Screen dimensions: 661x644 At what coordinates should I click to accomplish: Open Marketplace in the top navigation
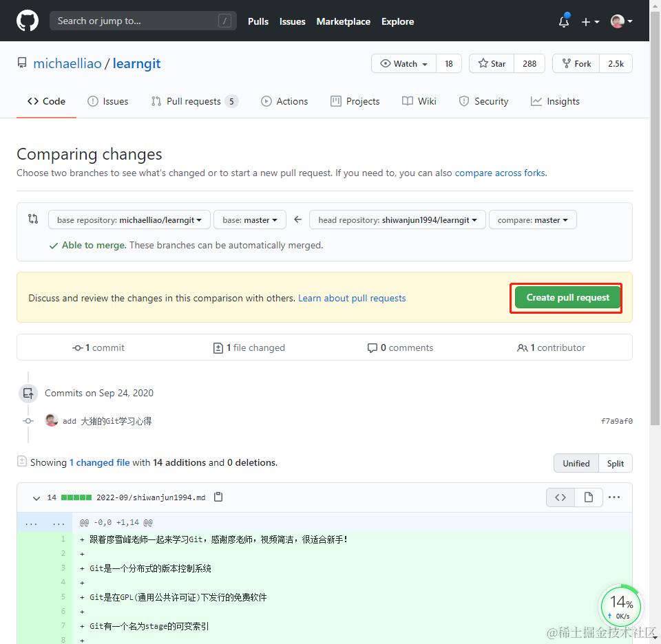343,21
